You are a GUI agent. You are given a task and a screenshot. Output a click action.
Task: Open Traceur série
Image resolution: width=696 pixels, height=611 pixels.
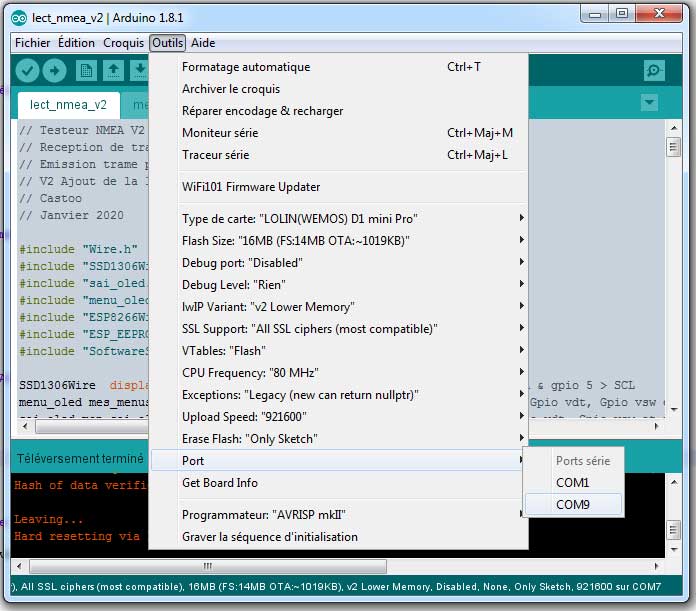(x=338, y=155)
